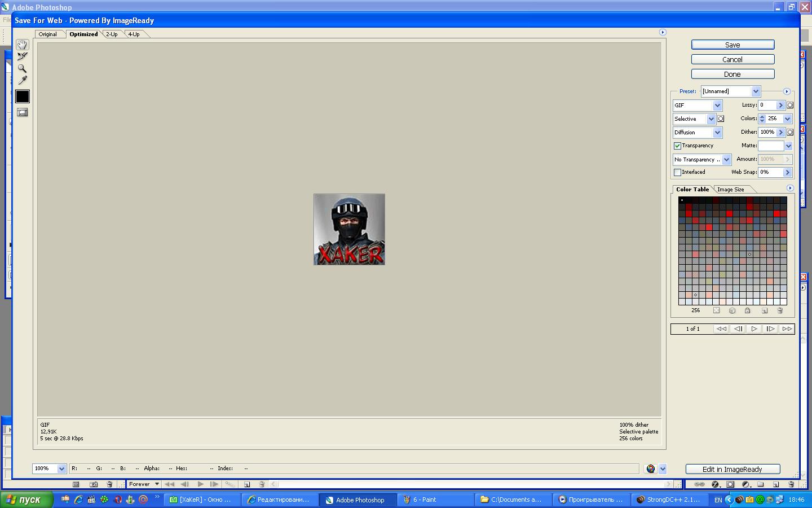The image size is (812, 508).
Task: Switch to the Image Size tab
Action: tap(731, 189)
